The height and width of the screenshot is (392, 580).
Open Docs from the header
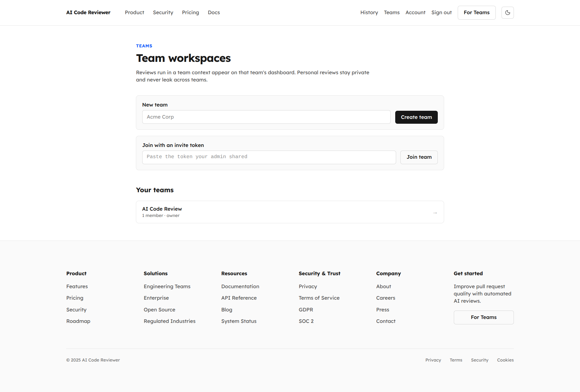point(214,12)
